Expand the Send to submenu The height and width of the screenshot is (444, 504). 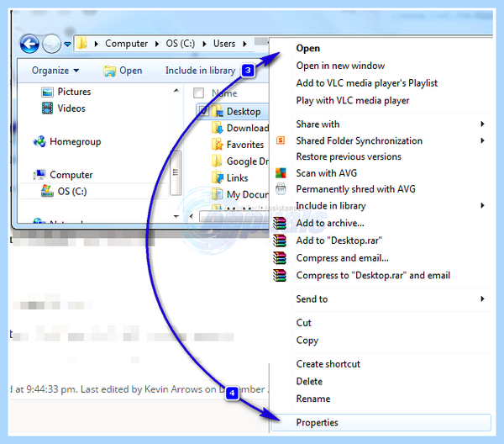[x=482, y=299]
